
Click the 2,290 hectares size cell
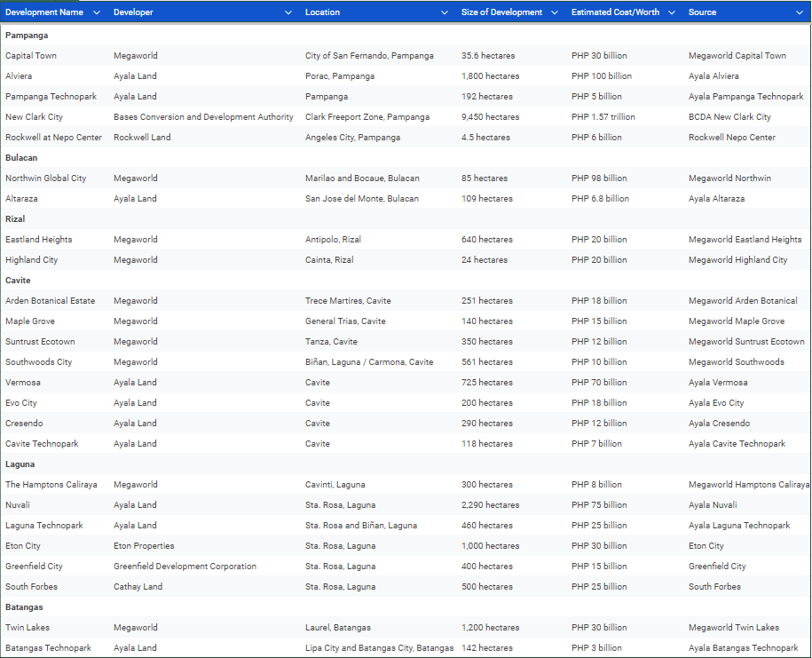click(491, 504)
